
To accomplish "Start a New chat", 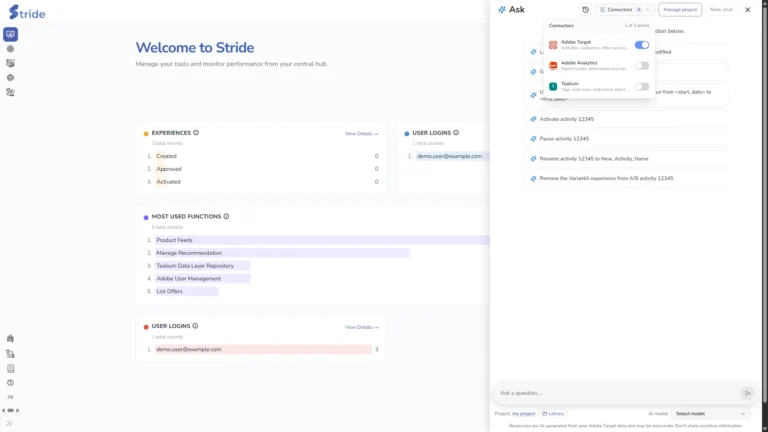I will (721, 10).
